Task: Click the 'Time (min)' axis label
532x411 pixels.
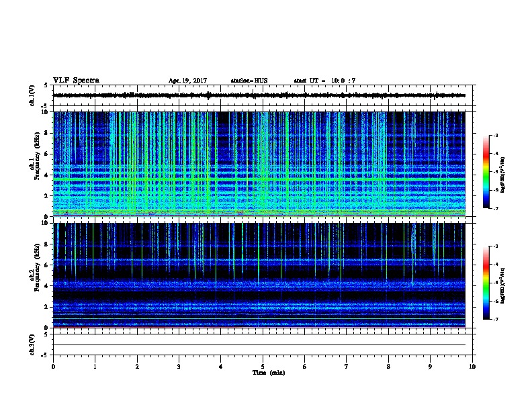Action: point(269,373)
